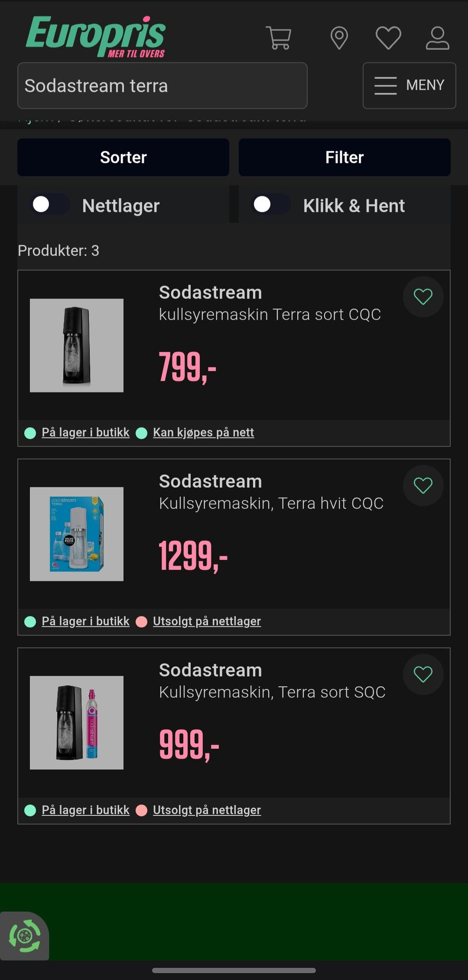Click the search field with Sodastream terra
Image resolution: width=468 pixels, height=980 pixels.
(162, 86)
